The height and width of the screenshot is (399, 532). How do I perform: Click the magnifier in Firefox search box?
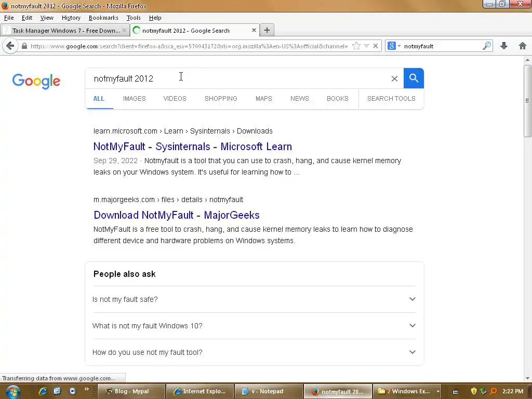[486, 46]
